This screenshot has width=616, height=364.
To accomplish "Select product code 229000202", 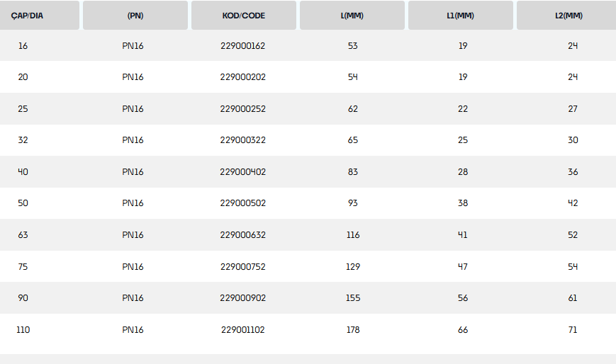I will 243,77.
